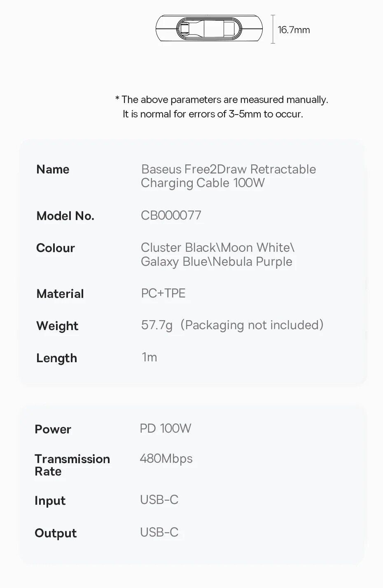
Task: Click the Material row label
Action: [60, 294]
